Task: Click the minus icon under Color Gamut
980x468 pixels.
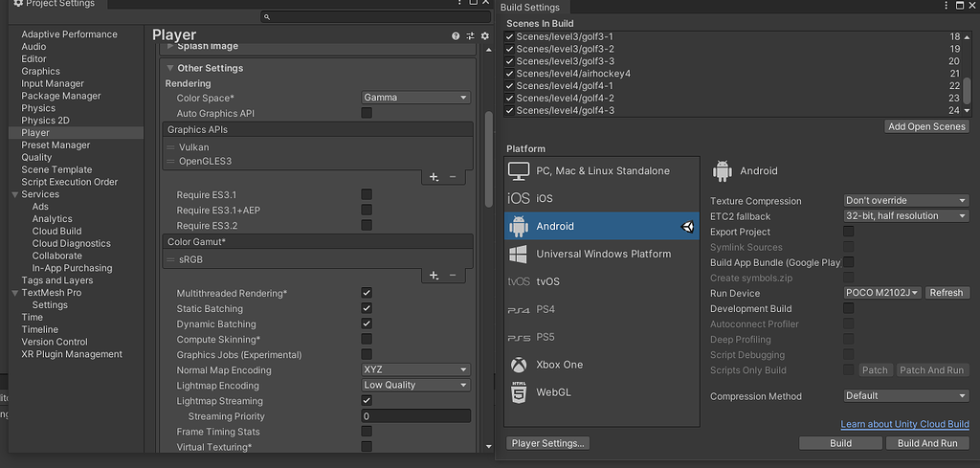Action: click(x=453, y=276)
